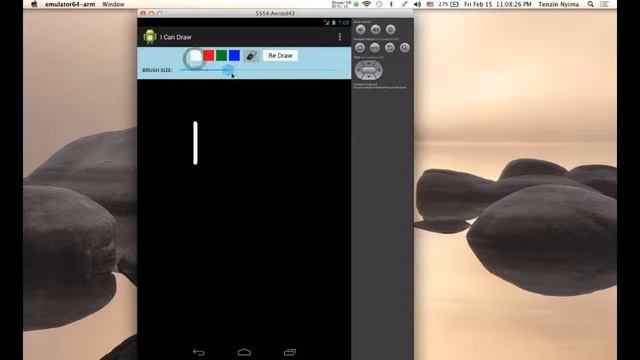Open the Notification Center icon
Viewport: 640px width, 360px height.
point(604,4)
